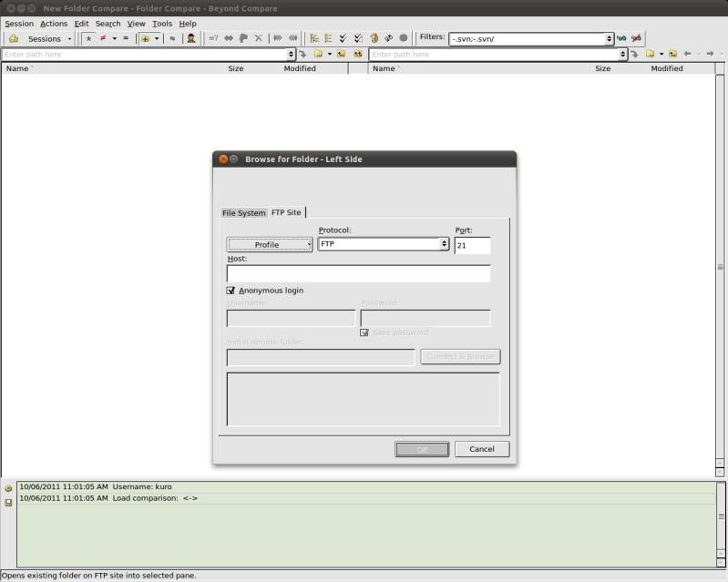The width and height of the screenshot is (728, 582).
Task: Click the Synchronize double-arrow icon
Action: pos(229,38)
